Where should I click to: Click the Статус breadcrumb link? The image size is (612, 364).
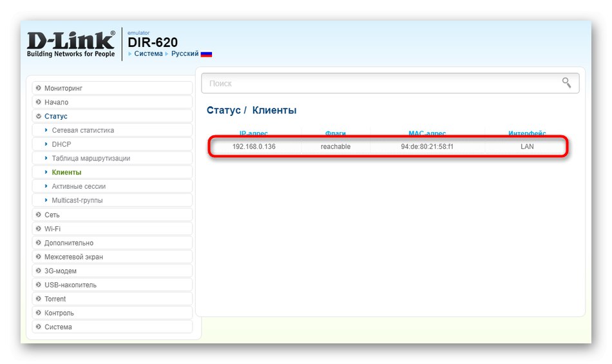coord(224,110)
